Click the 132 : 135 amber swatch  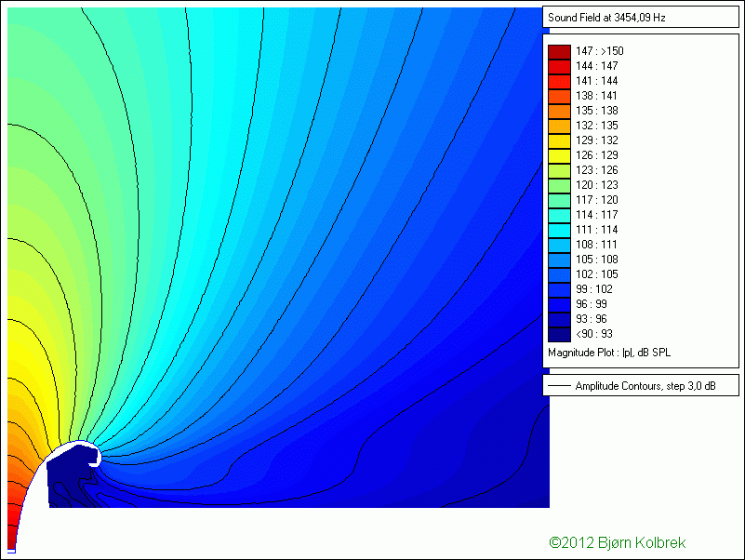click(x=559, y=126)
